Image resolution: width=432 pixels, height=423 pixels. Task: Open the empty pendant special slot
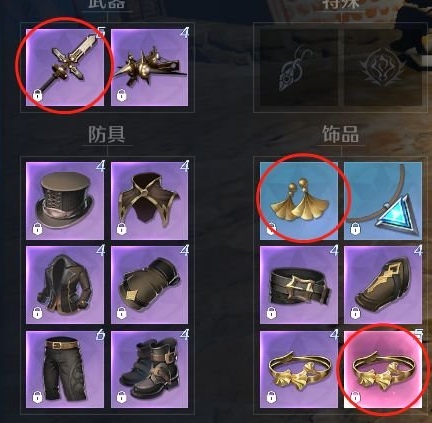299,67
